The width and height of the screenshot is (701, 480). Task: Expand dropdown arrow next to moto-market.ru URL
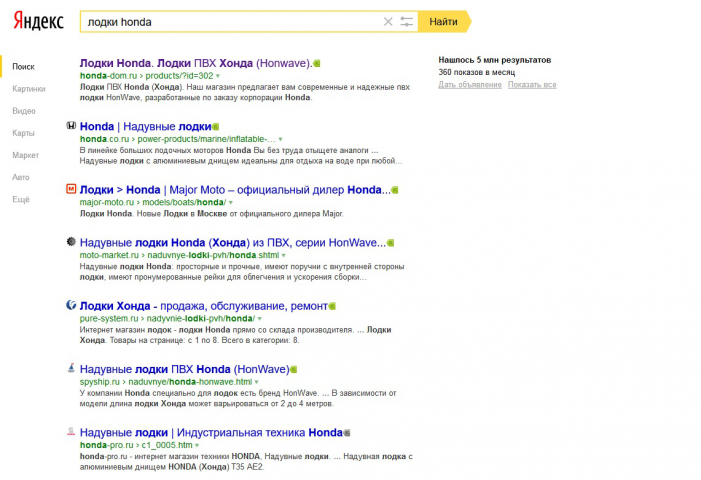tap(283, 255)
